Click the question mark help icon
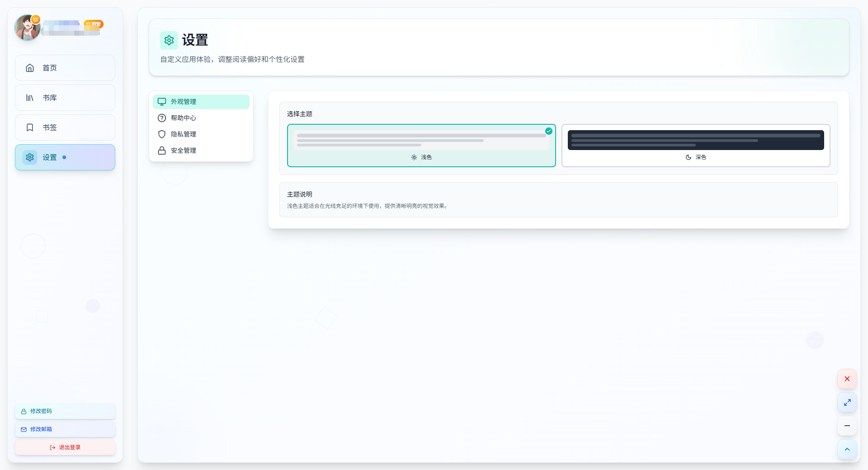This screenshot has width=868, height=470. coord(162,118)
